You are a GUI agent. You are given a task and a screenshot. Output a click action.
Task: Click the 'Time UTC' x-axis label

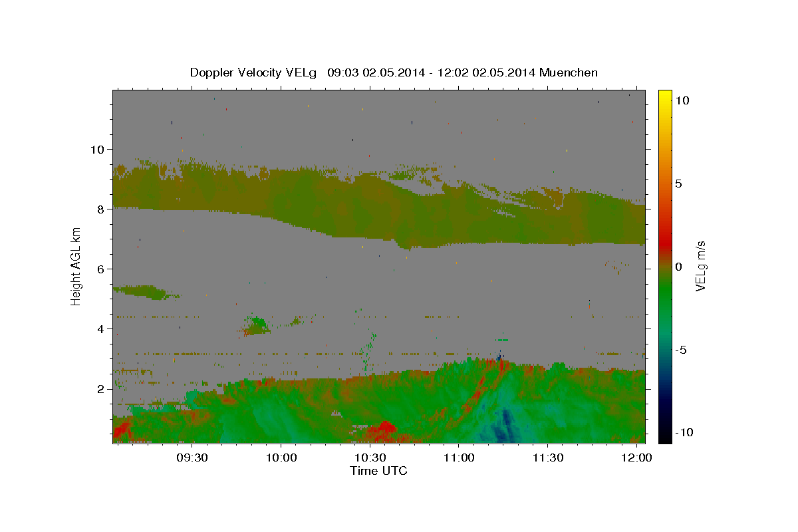point(378,471)
